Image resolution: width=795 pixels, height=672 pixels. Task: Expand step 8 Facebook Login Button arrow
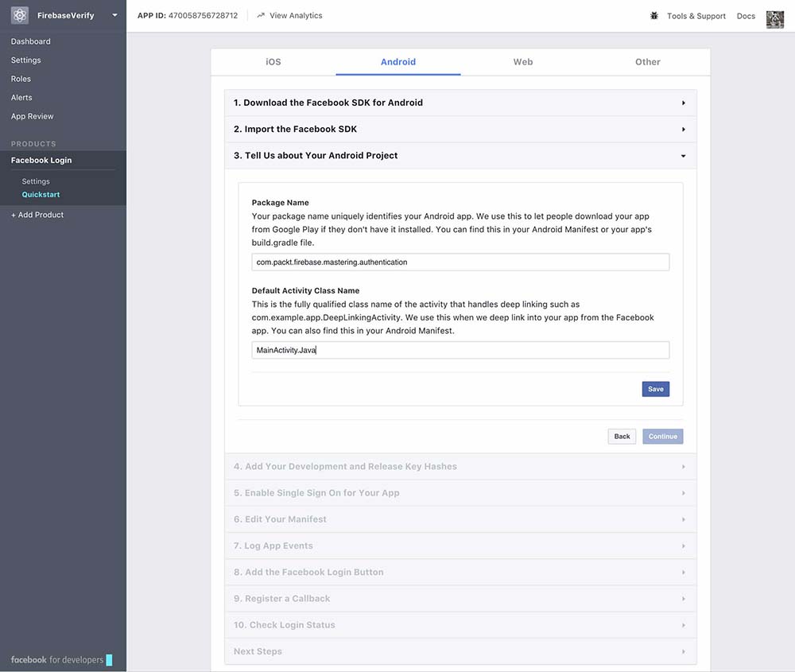pyautogui.click(x=684, y=572)
